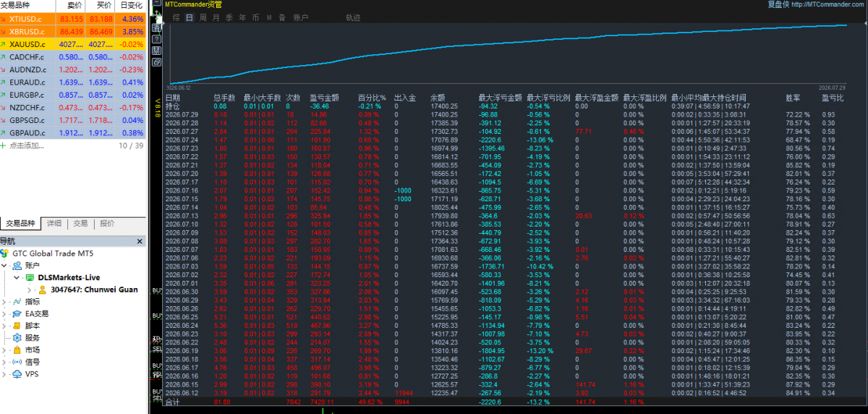
Task: Expand account 3047647: Chunwei Guan
Action: tap(30, 290)
